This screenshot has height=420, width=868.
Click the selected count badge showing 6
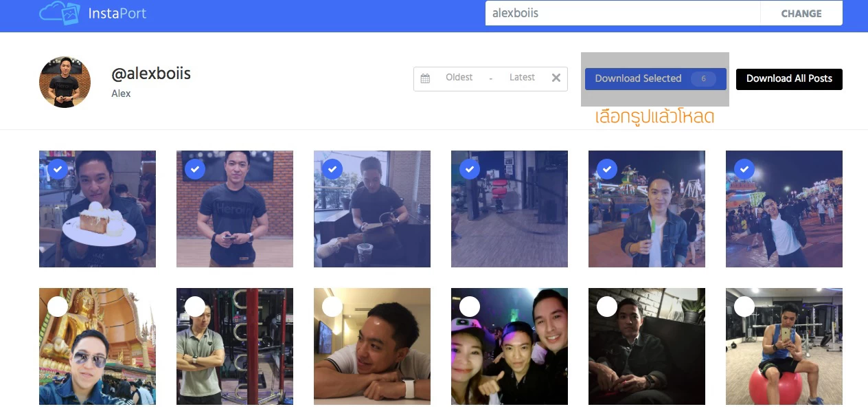703,79
